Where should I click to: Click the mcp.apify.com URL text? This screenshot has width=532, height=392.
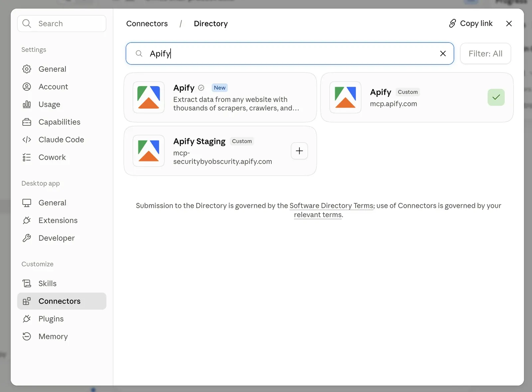pyautogui.click(x=393, y=104)
